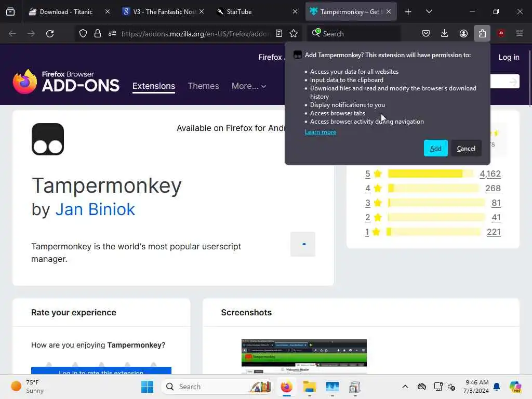532x399 pixels.
Task: Cancel the Tampermonkey install prompt
Action: click(466, 148)
